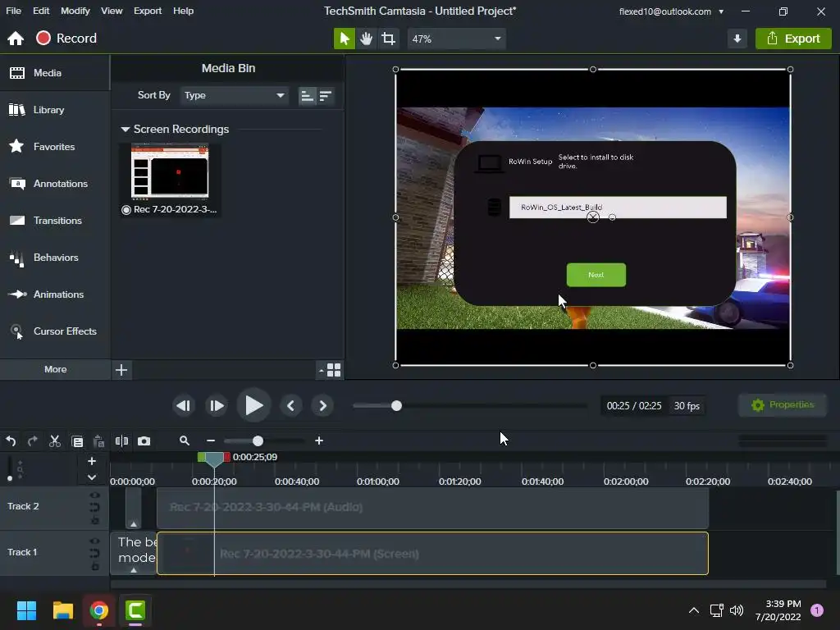Click the plus icon to import media
Viewport: 840px width, 630px height.
tap(121, 370)
